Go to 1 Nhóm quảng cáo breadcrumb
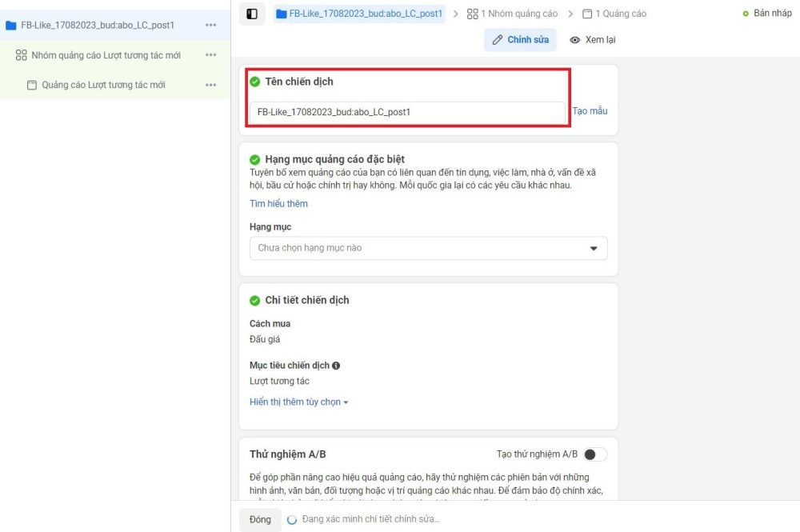This screenshot has height=532, width=800. [x=512, y=14]
